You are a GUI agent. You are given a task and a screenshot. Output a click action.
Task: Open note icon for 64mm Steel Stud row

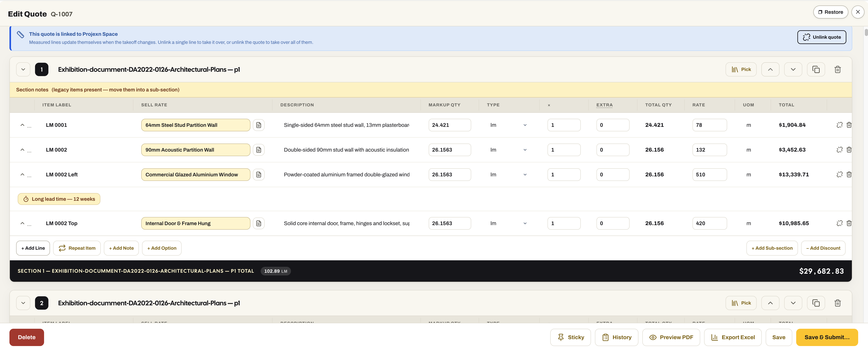pos(259,125)
